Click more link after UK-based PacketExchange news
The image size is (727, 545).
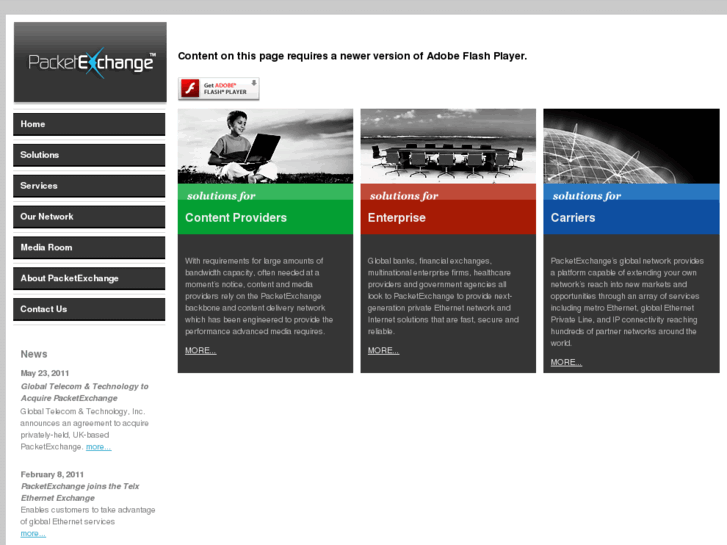coord(98,447)
